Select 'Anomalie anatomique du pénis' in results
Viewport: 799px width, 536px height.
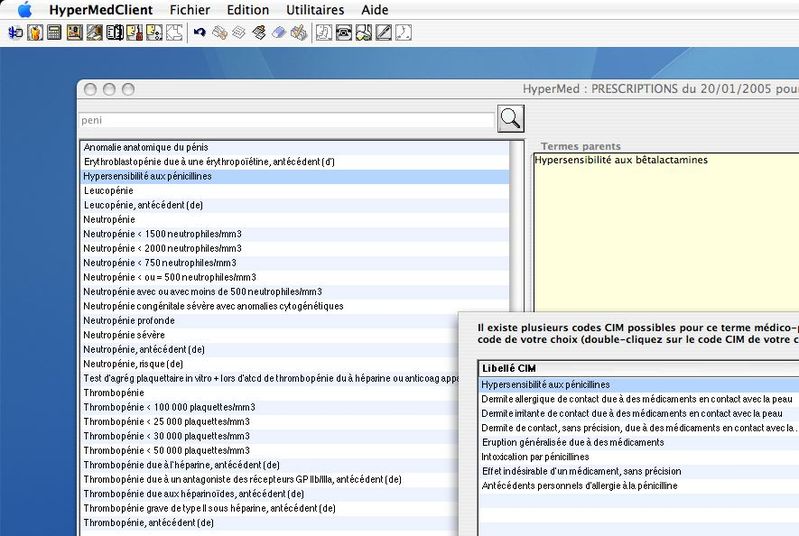coord(295,147)
